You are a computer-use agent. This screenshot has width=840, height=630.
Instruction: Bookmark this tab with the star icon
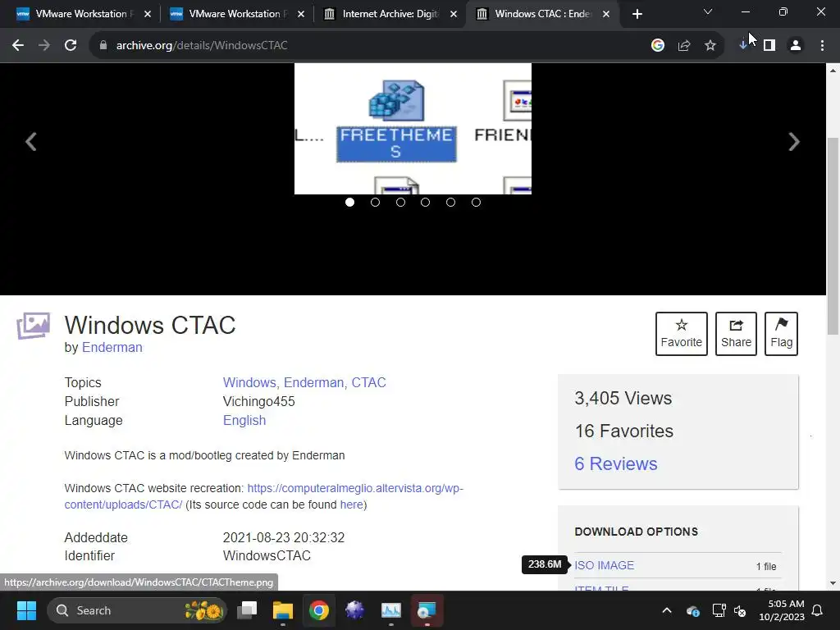click(x=710, y=46)
